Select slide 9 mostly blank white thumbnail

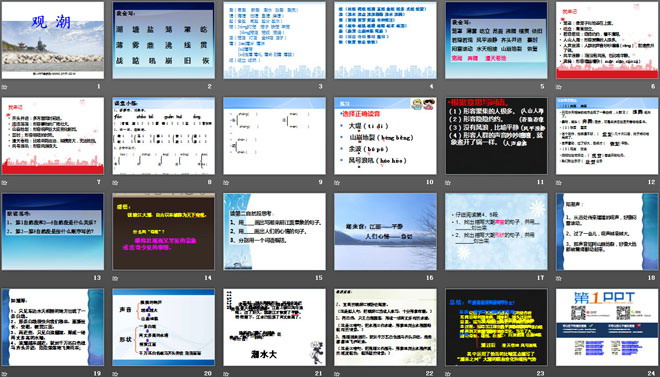pos(274,136)
